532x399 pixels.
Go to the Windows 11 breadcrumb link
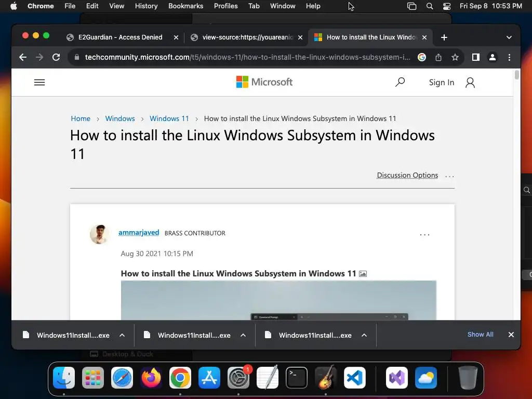pyautogui.click(x=169, y=118)
